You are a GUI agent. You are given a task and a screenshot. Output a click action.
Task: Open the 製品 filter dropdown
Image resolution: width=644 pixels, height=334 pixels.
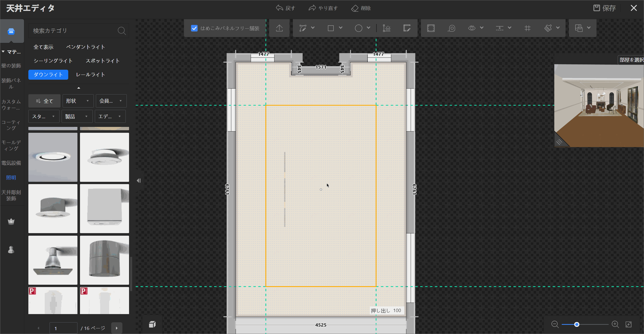(77, 116)
